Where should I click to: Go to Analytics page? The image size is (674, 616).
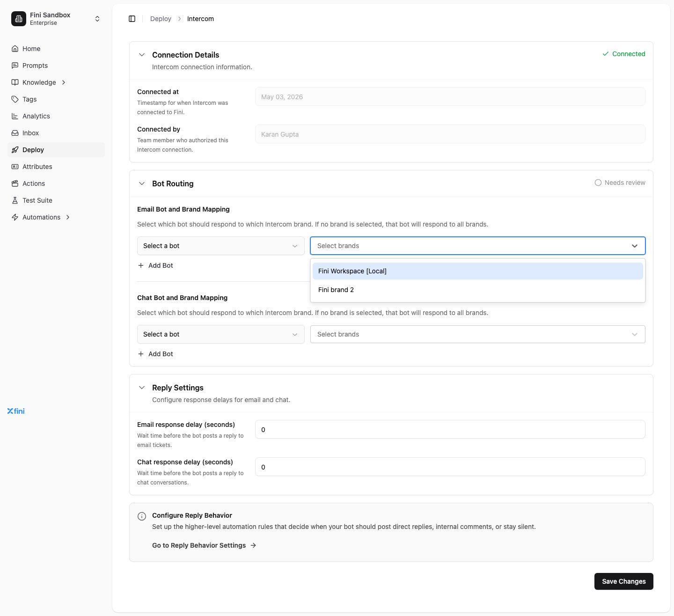coord(56,116)
